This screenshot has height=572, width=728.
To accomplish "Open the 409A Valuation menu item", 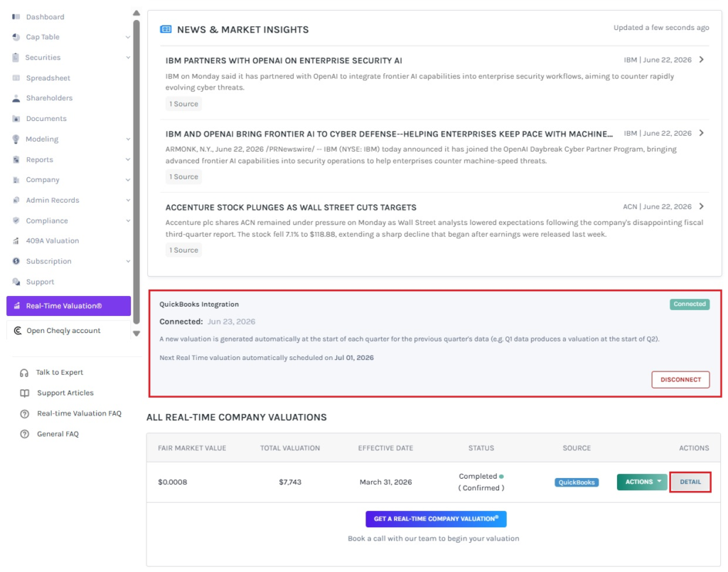I will (x=53, y=240).
